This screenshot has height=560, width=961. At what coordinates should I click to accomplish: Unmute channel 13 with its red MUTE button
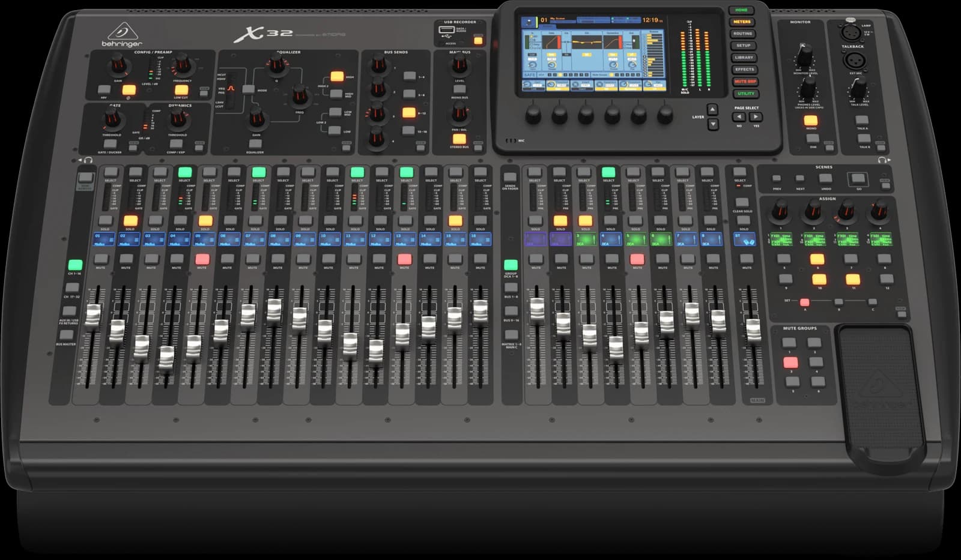(404, 259)
